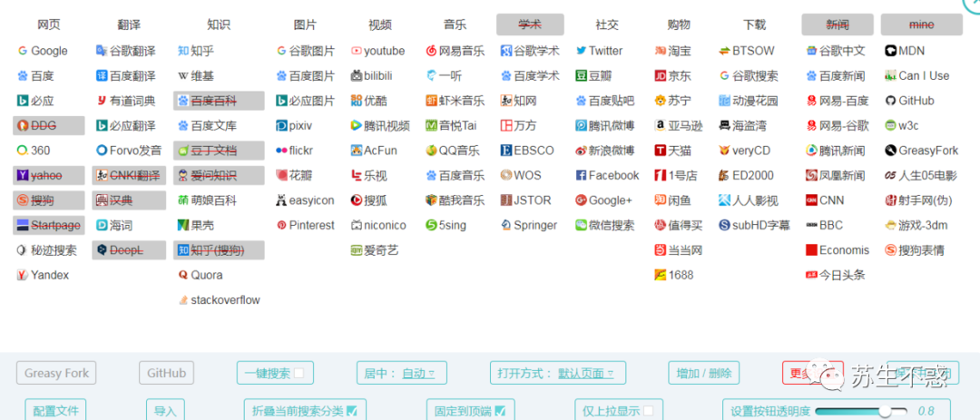
Task: Click the Twitter bird icon
Action: pyautogui.click(x=582, y=51)
